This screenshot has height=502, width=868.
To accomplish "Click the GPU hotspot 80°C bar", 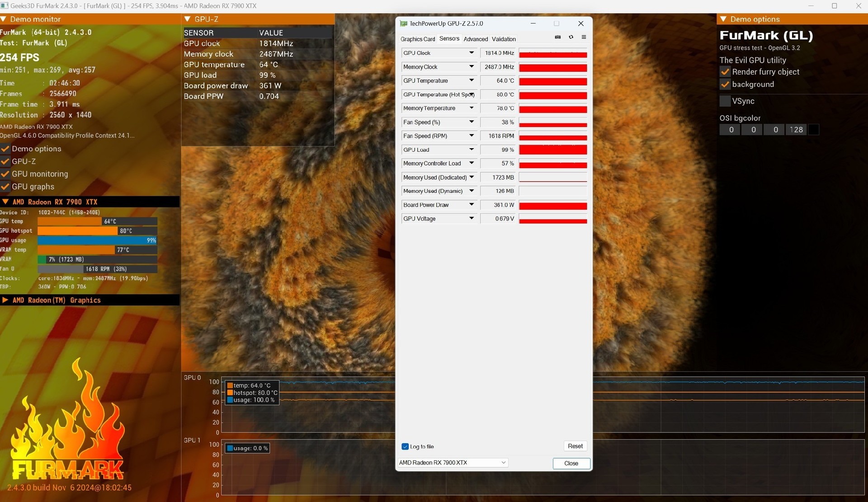I will tap(98, 231).
